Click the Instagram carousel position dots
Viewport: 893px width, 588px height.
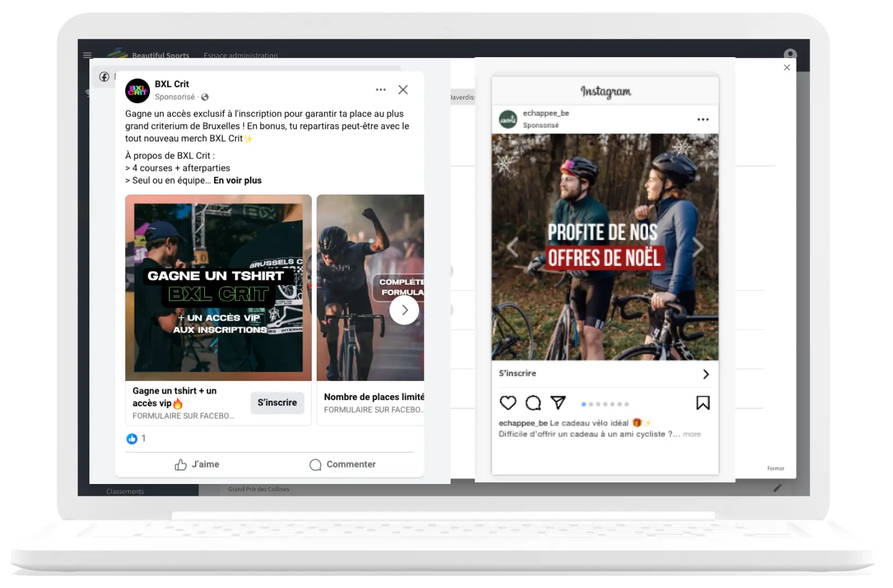click(605, 404)
